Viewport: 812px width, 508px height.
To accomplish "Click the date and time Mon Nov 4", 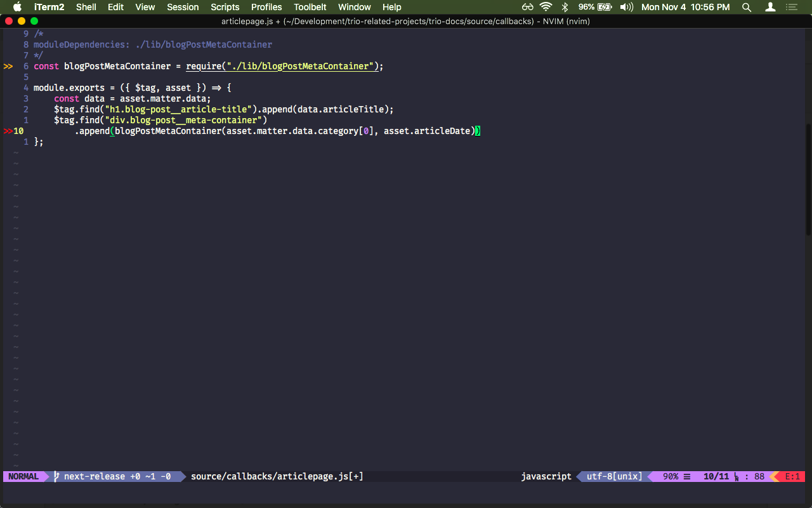I will point(686,7).
